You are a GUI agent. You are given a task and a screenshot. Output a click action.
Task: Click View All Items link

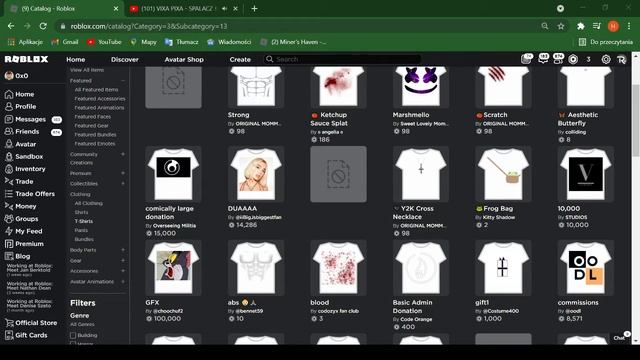click(87, 70)
